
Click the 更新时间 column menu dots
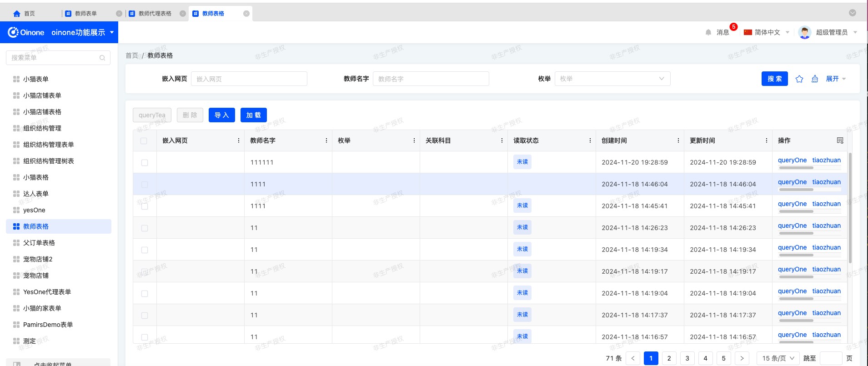click(x=767, y=140)
